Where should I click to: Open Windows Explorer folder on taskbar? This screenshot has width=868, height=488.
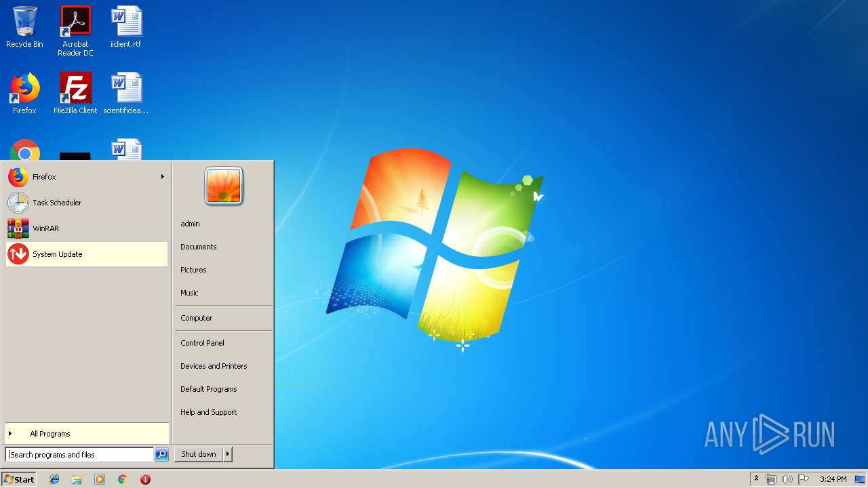(x=77, y=479)
